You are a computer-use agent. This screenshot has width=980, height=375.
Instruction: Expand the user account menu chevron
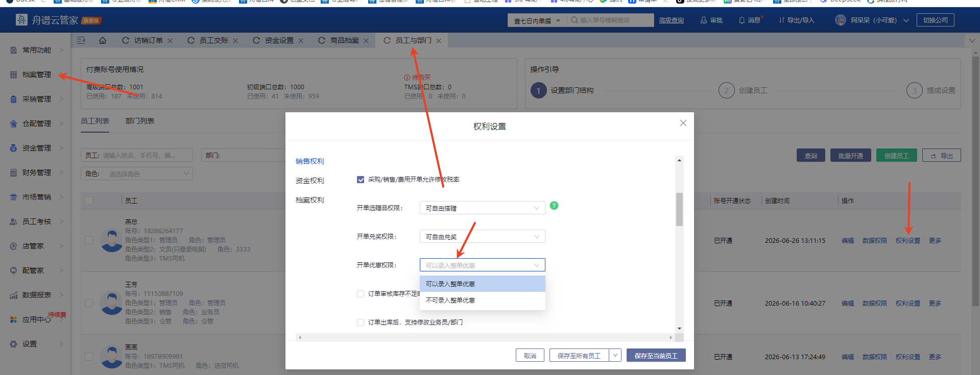[906, 20]
